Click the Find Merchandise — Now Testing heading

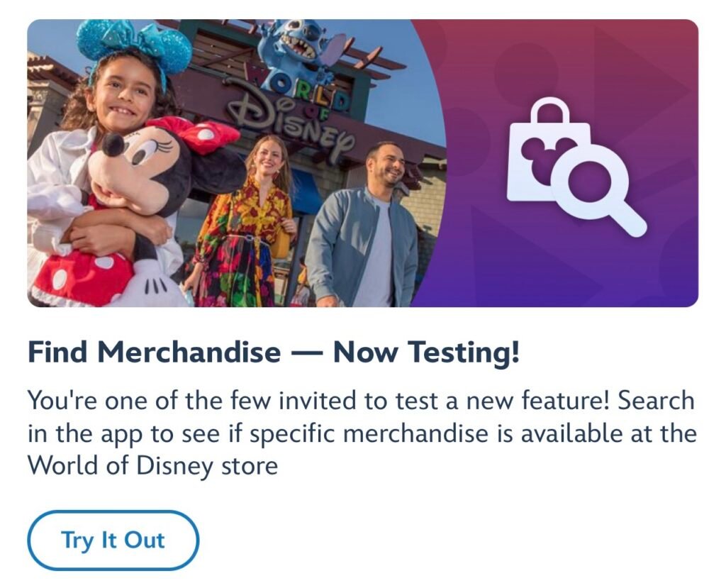[x=274, y=353]
